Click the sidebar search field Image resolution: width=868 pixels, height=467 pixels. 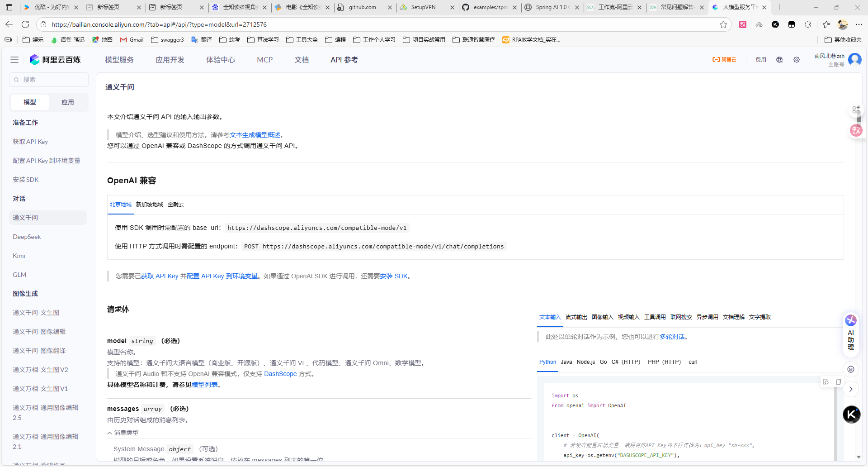49,80
